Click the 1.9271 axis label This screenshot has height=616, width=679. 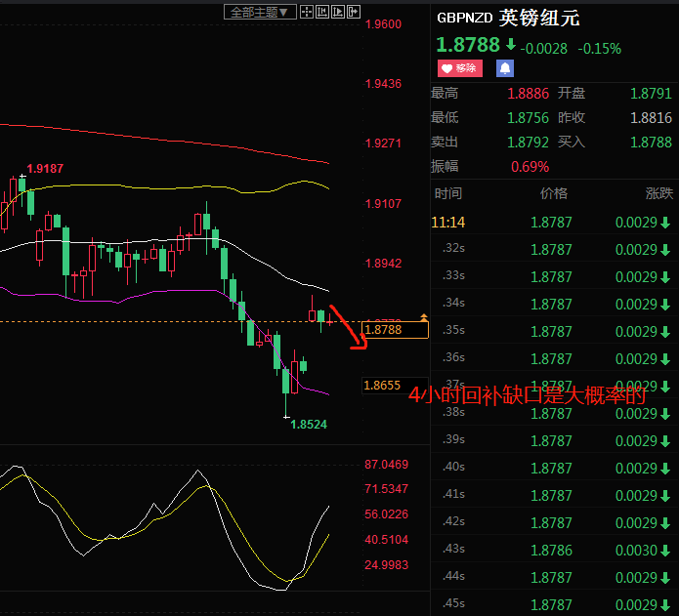click(x=383, y=144)
